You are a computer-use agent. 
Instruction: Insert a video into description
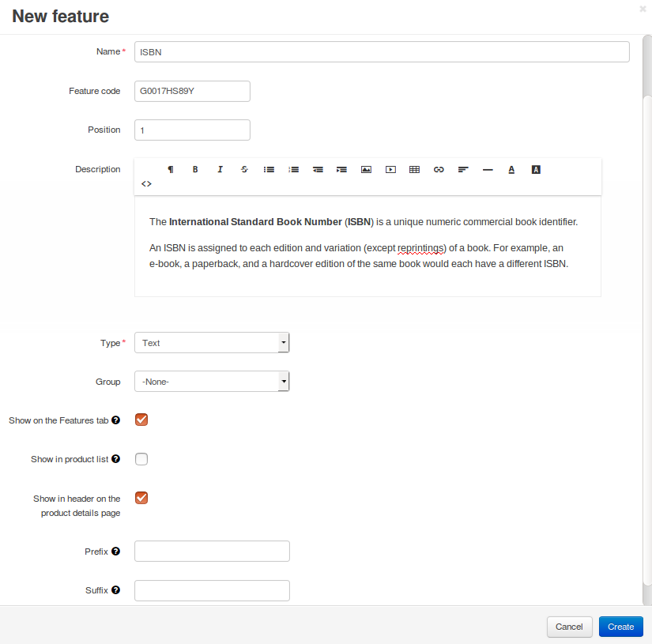(390, 169)
